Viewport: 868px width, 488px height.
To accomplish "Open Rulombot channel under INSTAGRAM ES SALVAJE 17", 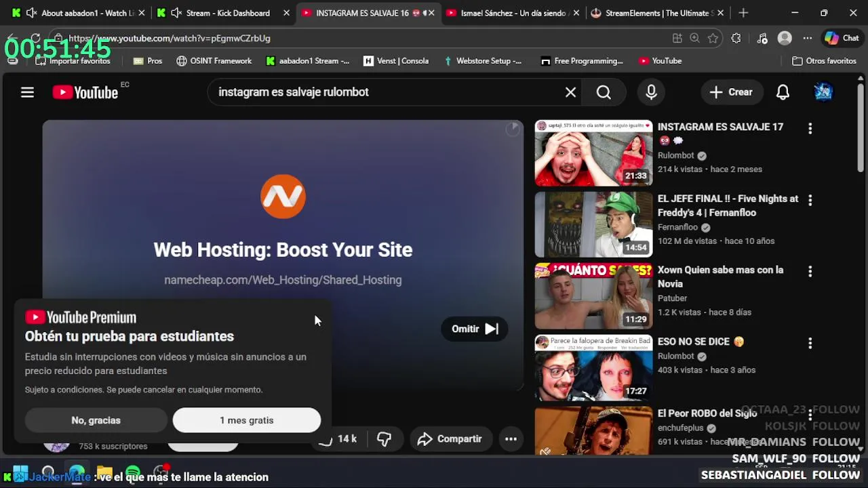I will point(675,155).
